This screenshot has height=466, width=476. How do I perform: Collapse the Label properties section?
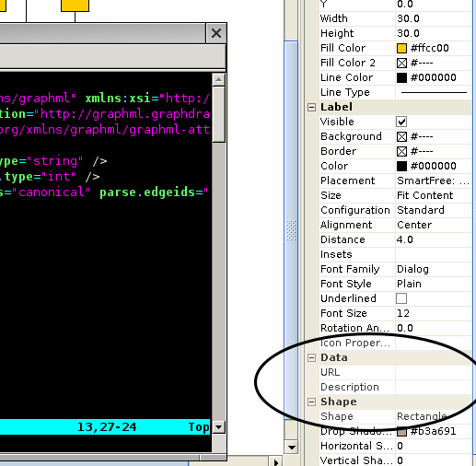tap(311, 107)
